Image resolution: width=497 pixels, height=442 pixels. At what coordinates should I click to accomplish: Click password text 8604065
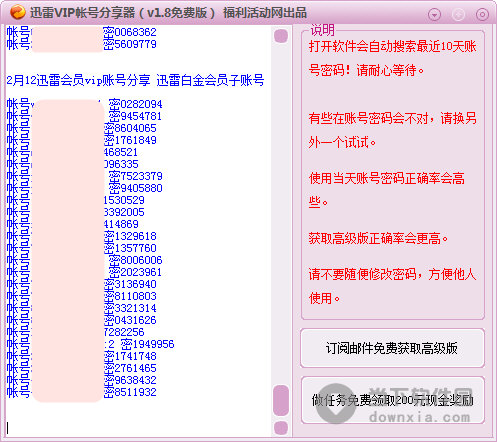click(135, 128)
